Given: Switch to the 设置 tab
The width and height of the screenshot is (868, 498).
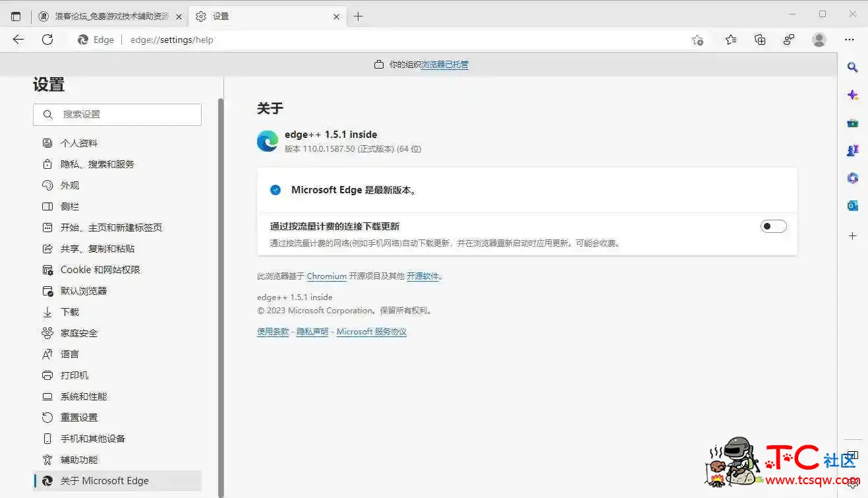Looking at the screenshot, I should click(x=267, y=16).
